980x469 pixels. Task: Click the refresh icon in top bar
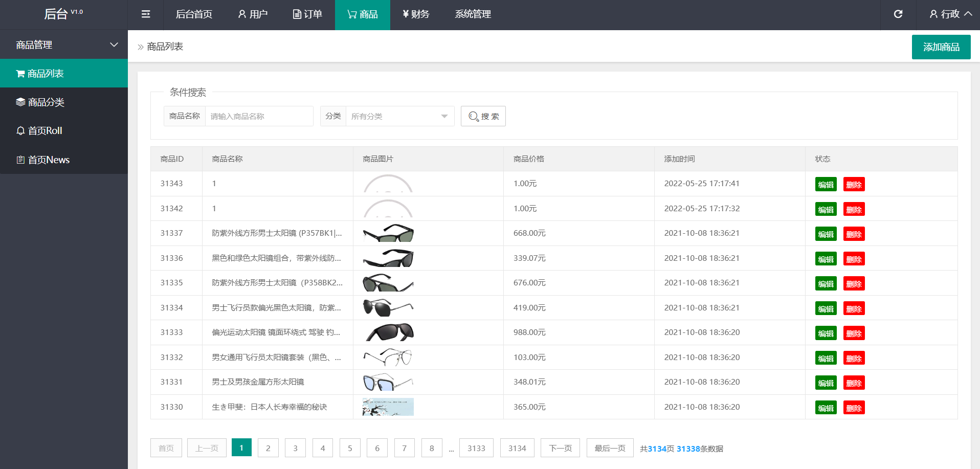[x=898, y=14]
